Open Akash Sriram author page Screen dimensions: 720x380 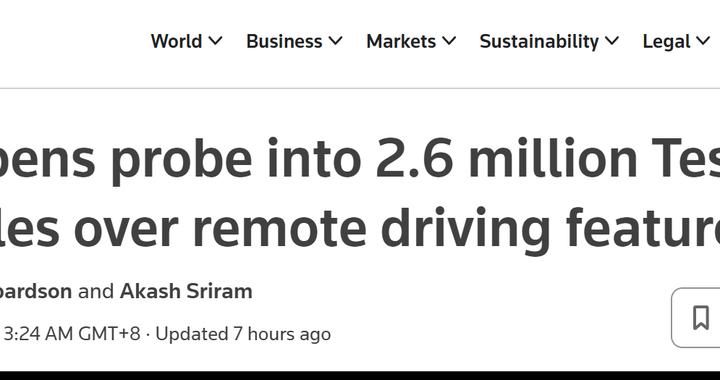186,291
